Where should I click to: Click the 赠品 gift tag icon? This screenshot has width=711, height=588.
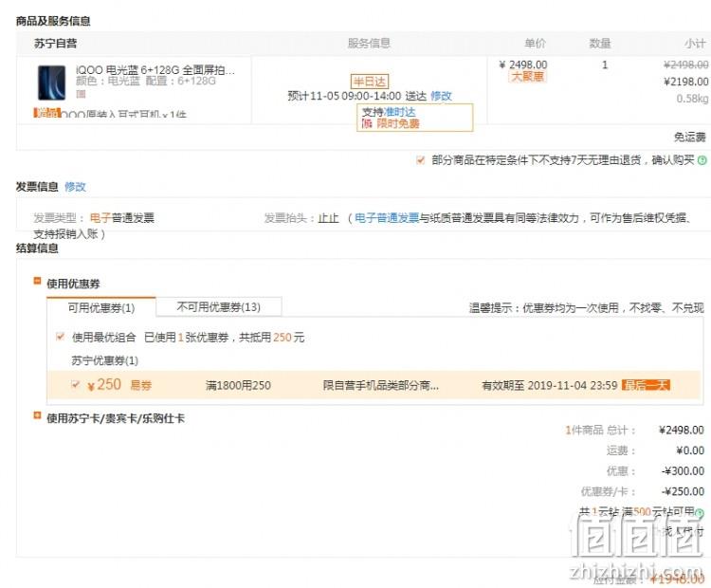[46, 113]
